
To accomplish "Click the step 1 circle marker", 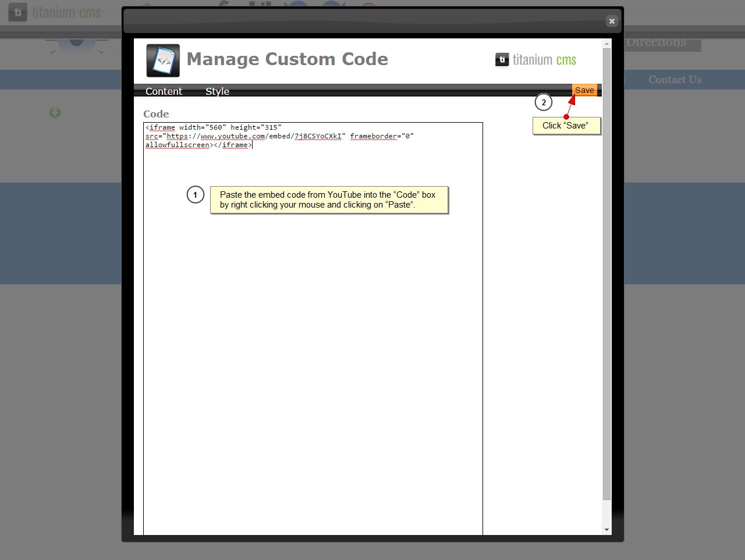I will pyautogui.click(x=195, y=195).
